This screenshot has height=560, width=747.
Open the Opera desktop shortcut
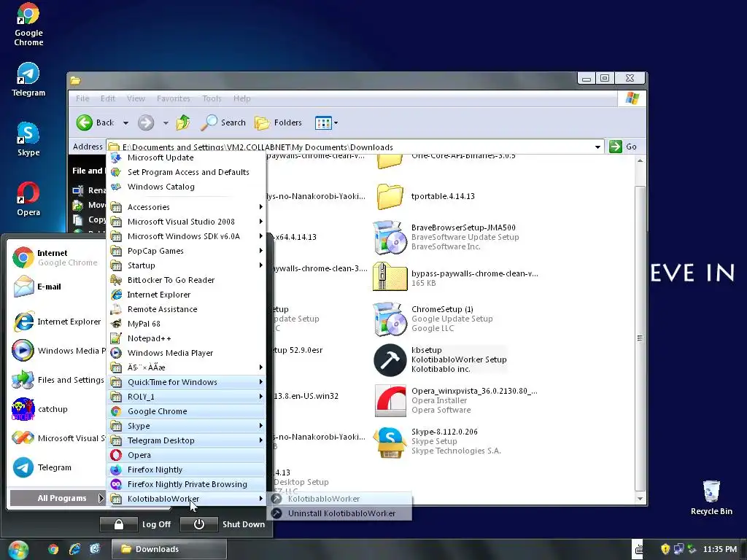click(28, 199)
